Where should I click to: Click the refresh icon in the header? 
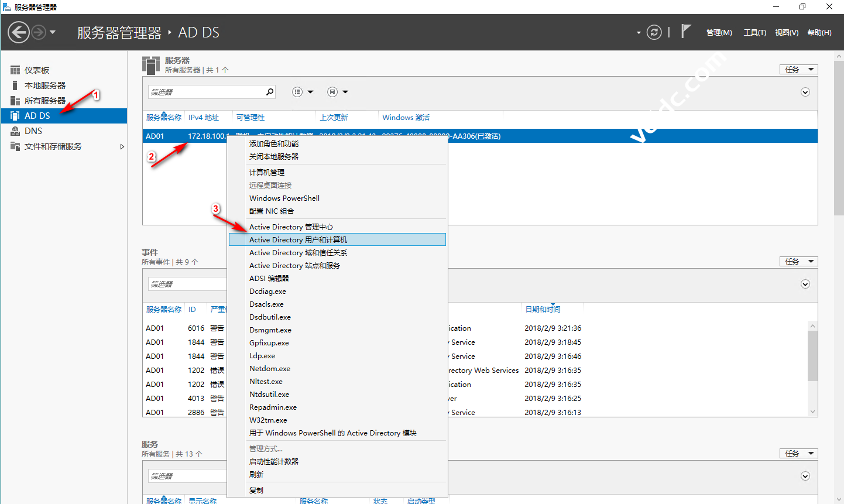point(654,32)
